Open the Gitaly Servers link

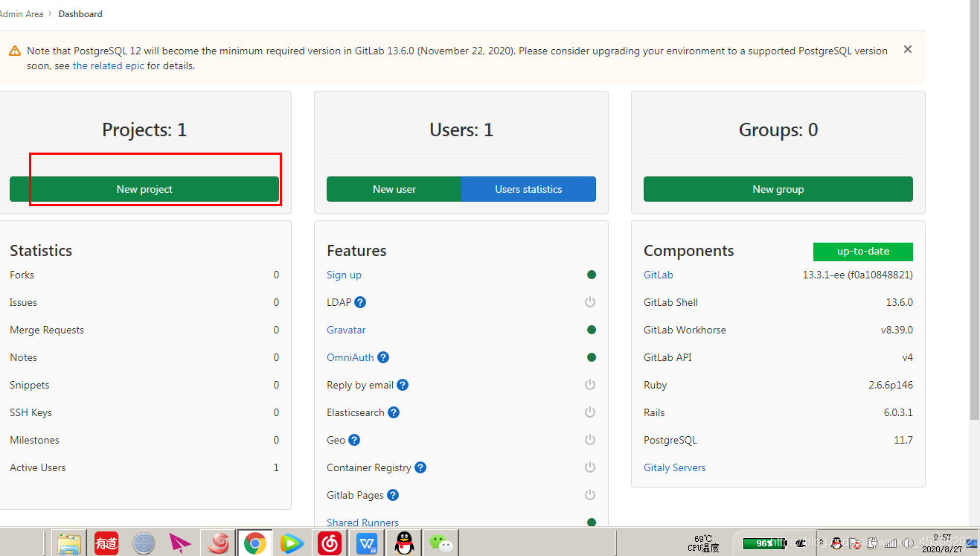pyautogui.click(x=674, y=467)
